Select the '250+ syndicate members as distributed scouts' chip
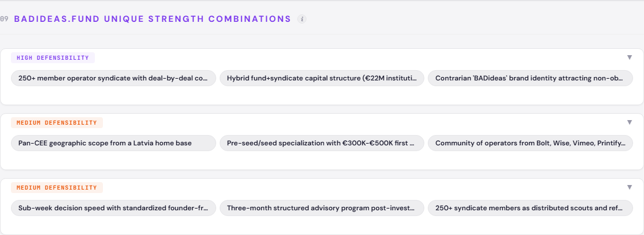Viewport: 644px width, 235px height. [x=530, y=208]
